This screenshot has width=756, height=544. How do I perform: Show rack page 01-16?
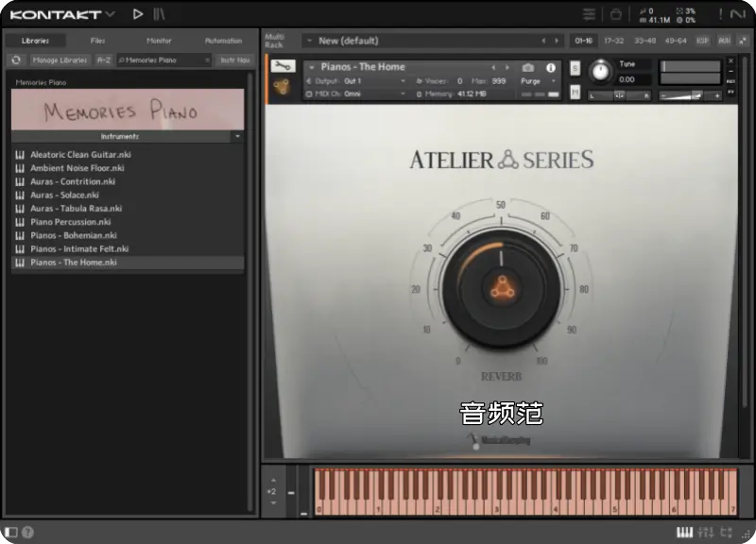[583, 41]
